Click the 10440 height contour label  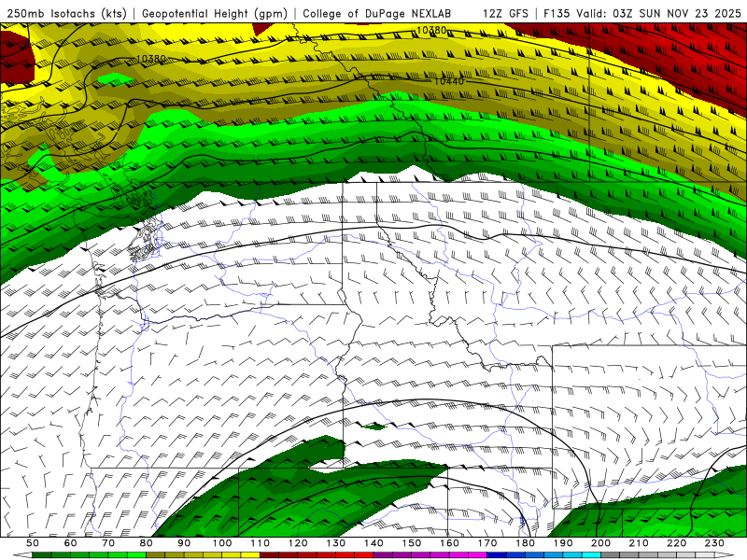tap(449, 81)
